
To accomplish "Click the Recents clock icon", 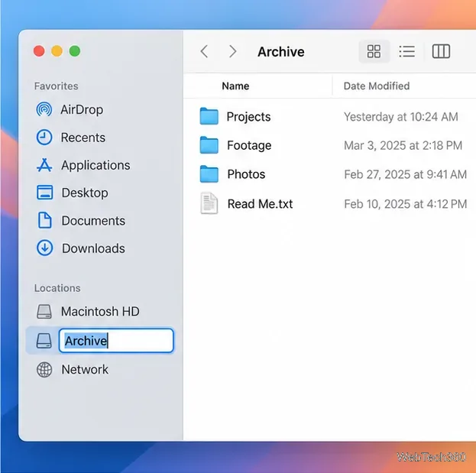I will [x=44, y=138].
